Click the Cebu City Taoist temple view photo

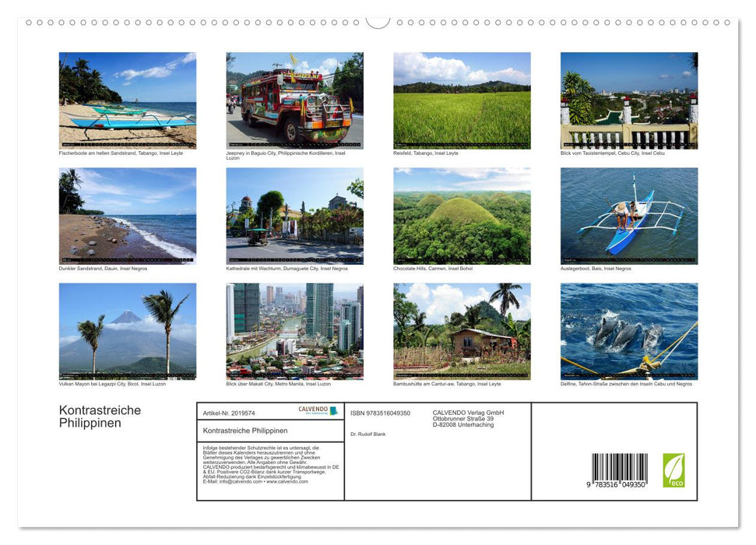point(630,100)
